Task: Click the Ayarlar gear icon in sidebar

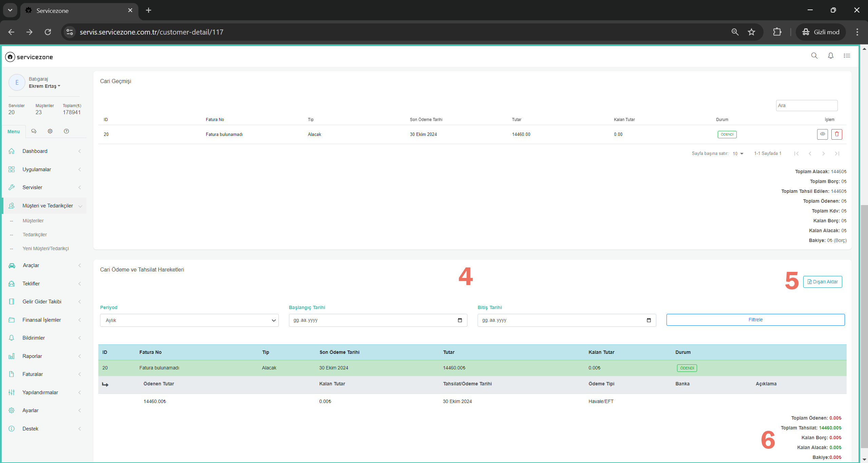Action: (x=12, y=410)
